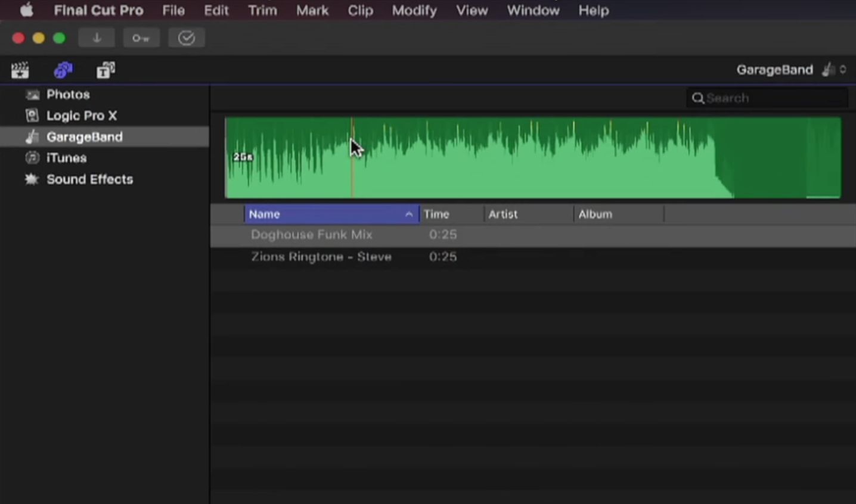Open the Keyword Editor key button
This screenshot has height=504, width=856.
[x=141, y=38]
